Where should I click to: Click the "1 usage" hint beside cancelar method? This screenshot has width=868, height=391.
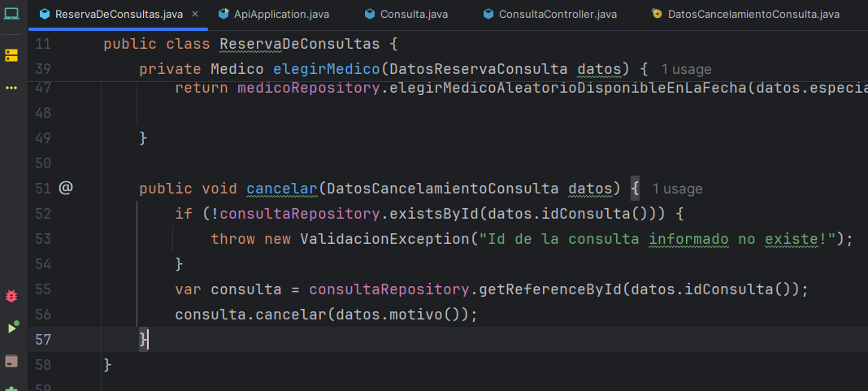[677, 189]
